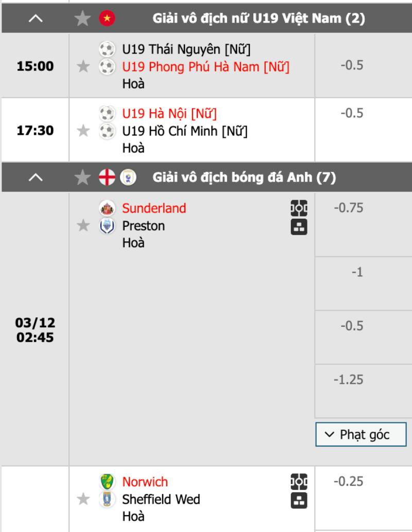Collapse the Giải vô địch nữ U19 Việt Nam section
Viewport: 412px width, 532px height.
pos(35,19)
